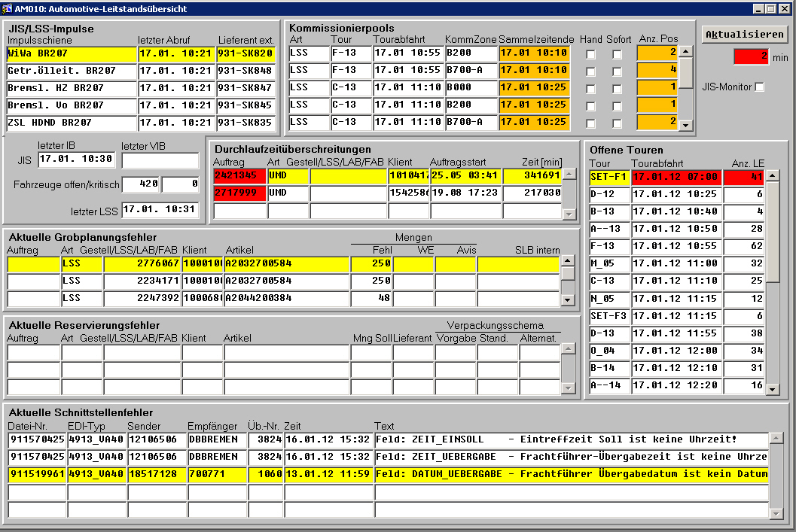Image resolution: width=796 pixels, height=532 pixels.
Task: Tick Sofort checkbox for C-13 B000 row
Action: coord(617,88)
